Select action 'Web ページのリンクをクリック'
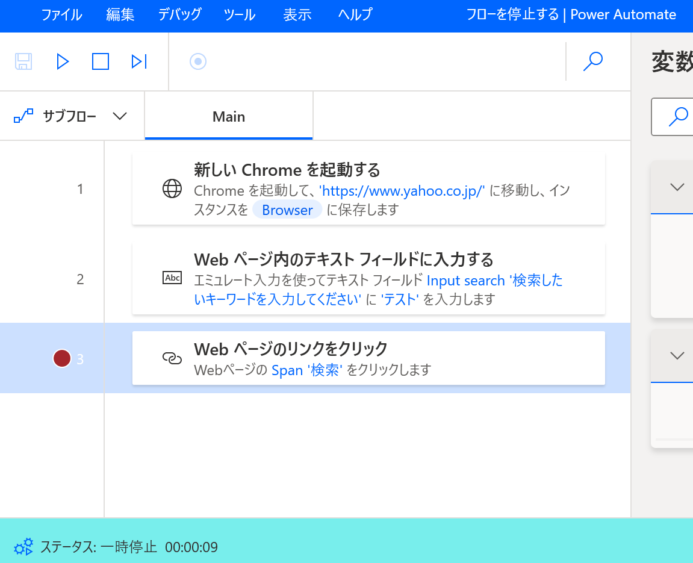Screen dimensions: 693x563 (369, 358)
